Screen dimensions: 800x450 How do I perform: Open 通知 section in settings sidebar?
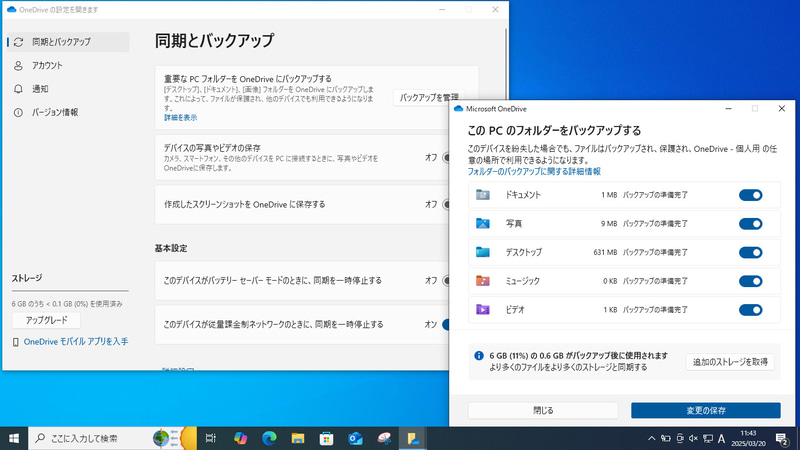click(68, 89)
